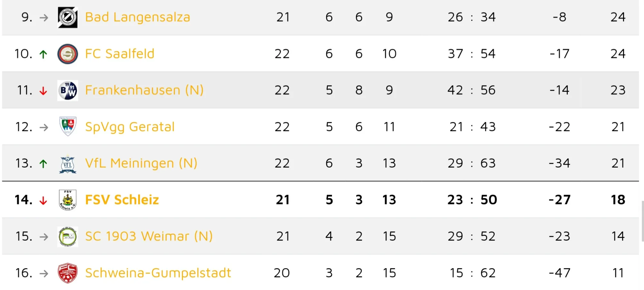Click the SpVgg Geratal club crest
Viewport: 644px width, 290px height.
click(68, 127)
